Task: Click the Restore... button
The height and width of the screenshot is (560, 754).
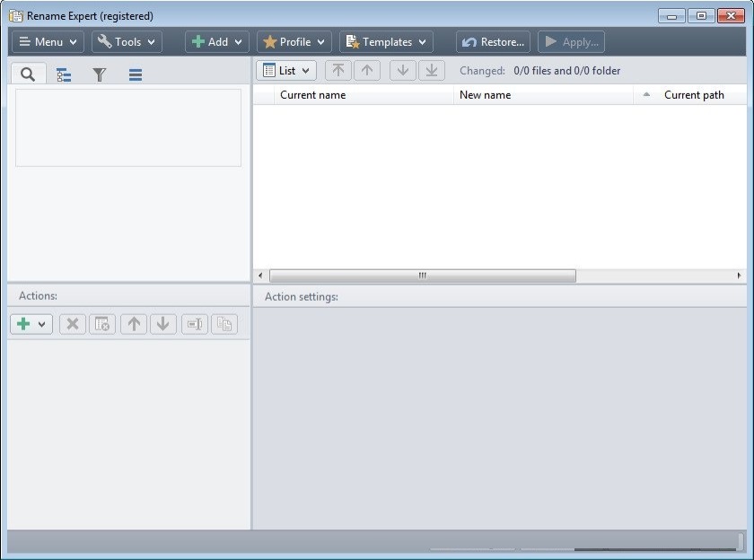Action: 493,42
